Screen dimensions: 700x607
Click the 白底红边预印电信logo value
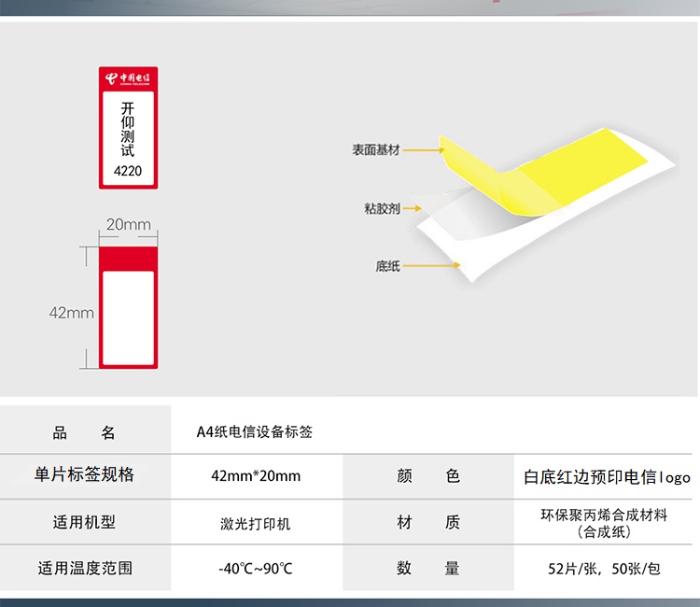(608, 477)
